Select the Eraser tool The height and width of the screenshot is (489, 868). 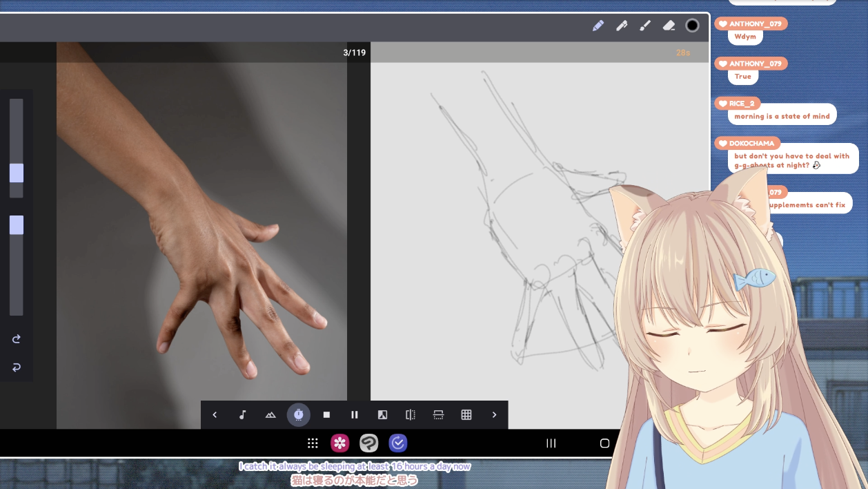click(669, 26)
